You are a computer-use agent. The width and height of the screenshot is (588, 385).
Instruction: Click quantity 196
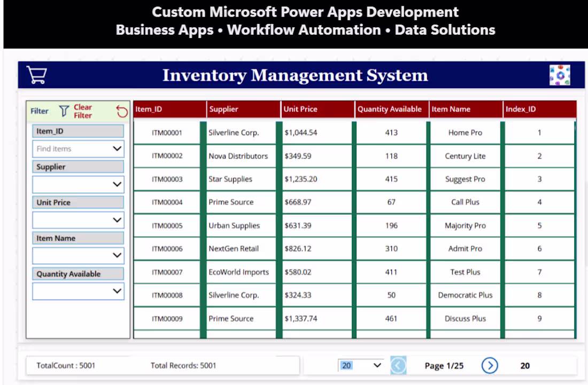tap(391, 225)
